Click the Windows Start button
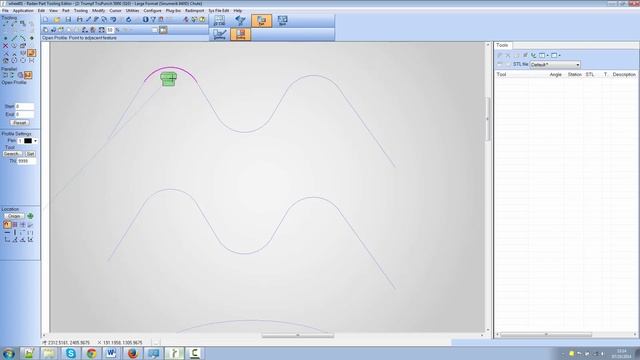The image size is (640, 360). [x=8, y=353]
